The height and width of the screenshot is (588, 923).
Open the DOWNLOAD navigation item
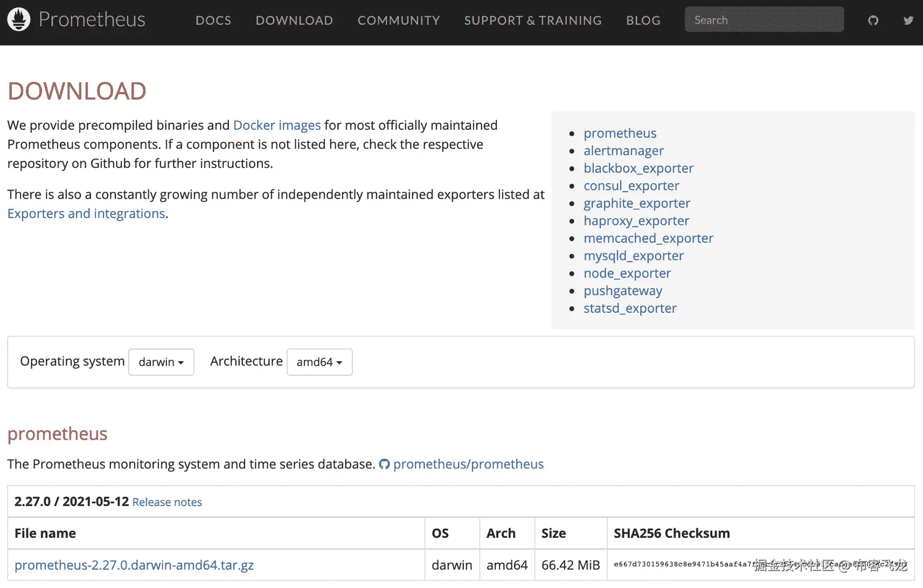(x=294, y=20)
